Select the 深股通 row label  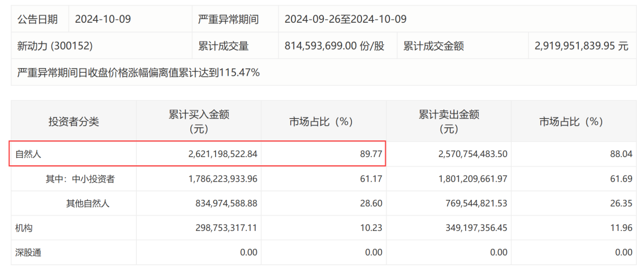(29, 253)
